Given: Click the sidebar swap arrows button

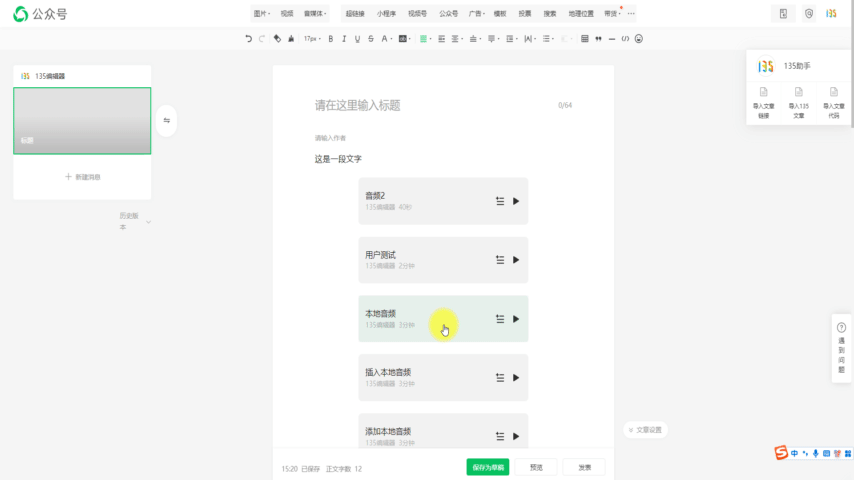Looking at the screenshot, I should pyautogui.click(x=167, y=120).
